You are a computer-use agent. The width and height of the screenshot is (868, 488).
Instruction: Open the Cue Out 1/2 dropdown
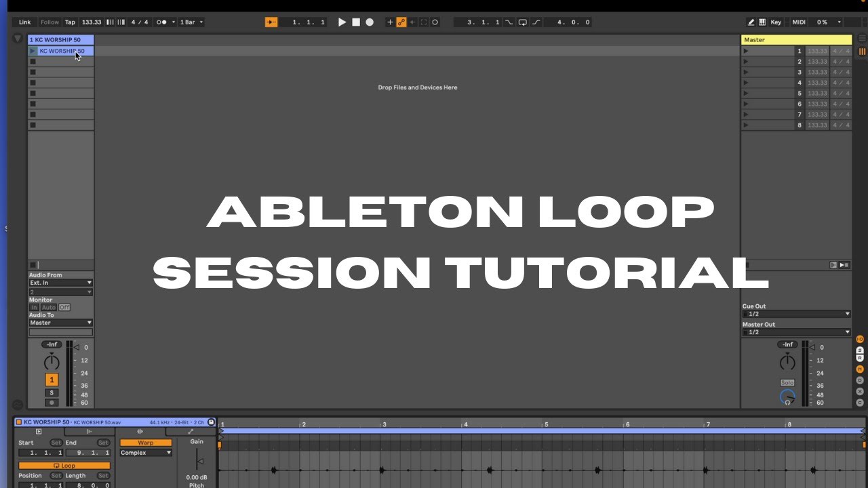pyautogui.click(x=796, y=314)
